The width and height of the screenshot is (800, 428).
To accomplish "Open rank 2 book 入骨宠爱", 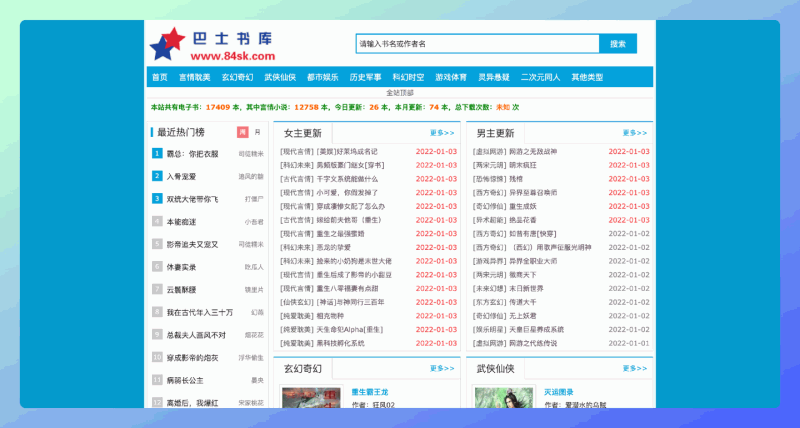I will click(181, 177).
